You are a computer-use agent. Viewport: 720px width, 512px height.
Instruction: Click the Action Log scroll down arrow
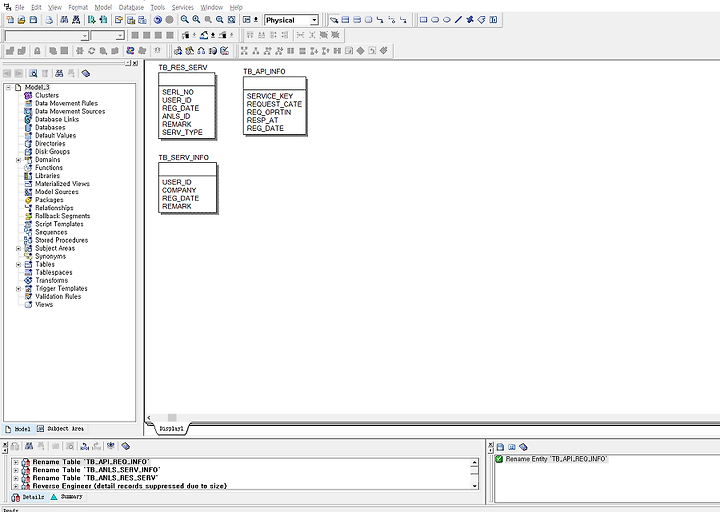(x=474, y=485)
